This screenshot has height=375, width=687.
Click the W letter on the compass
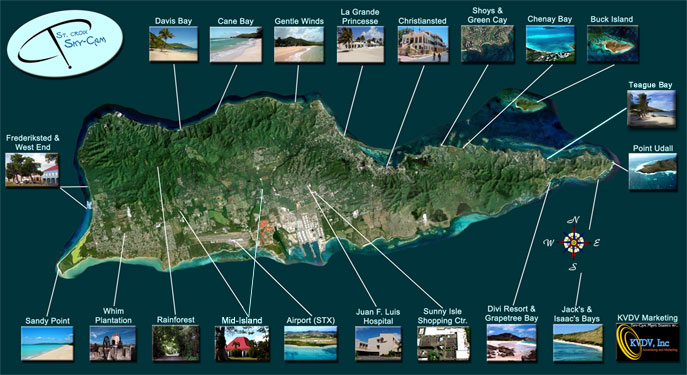(x=549, y=243)
